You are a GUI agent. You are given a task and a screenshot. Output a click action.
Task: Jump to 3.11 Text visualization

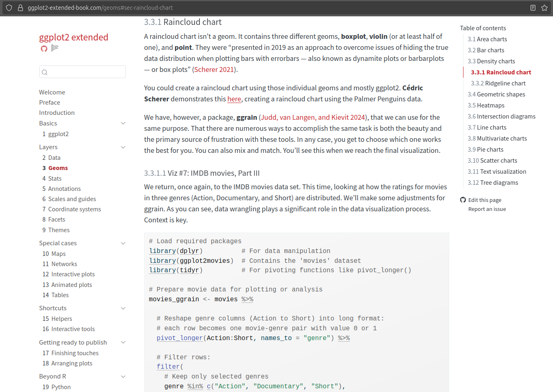point(497,172)
